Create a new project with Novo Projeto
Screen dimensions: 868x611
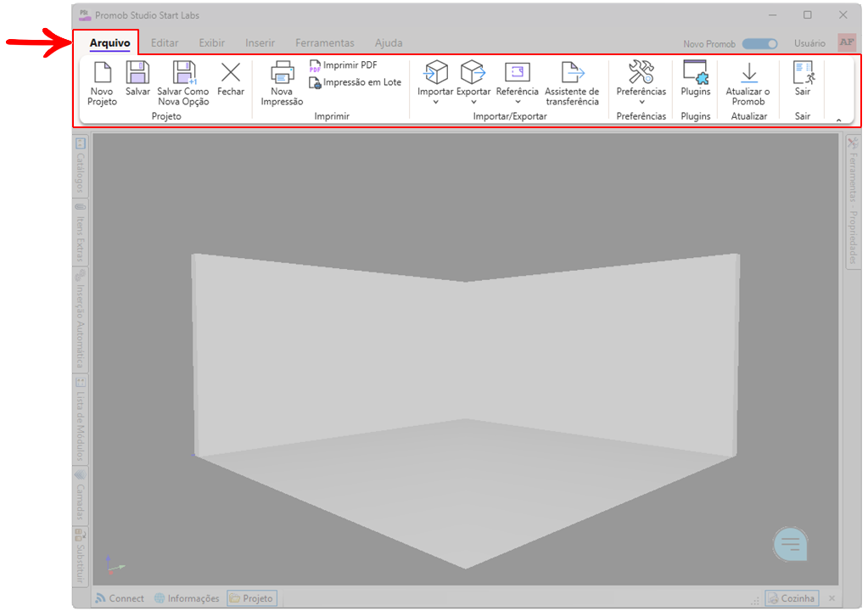tap(103, 83)
